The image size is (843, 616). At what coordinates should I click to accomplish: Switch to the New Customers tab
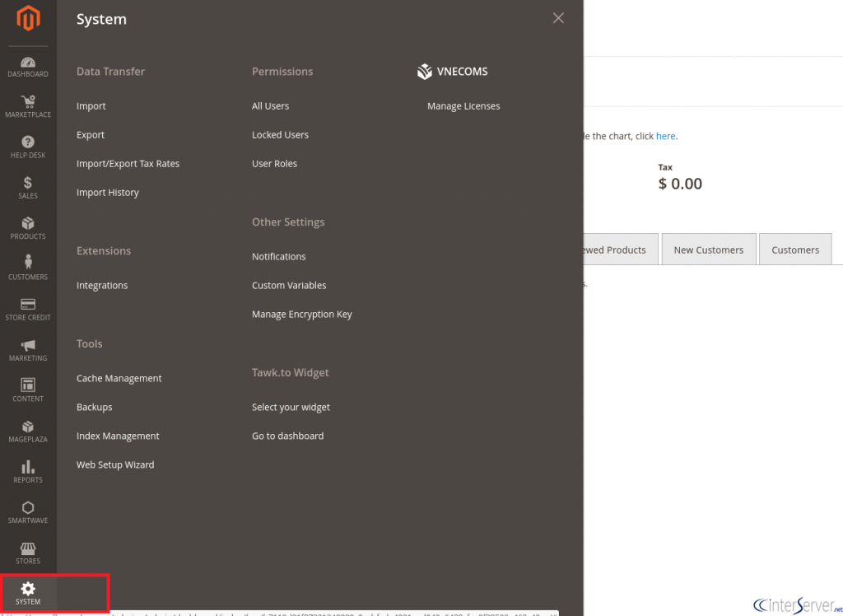click(709, 250)
